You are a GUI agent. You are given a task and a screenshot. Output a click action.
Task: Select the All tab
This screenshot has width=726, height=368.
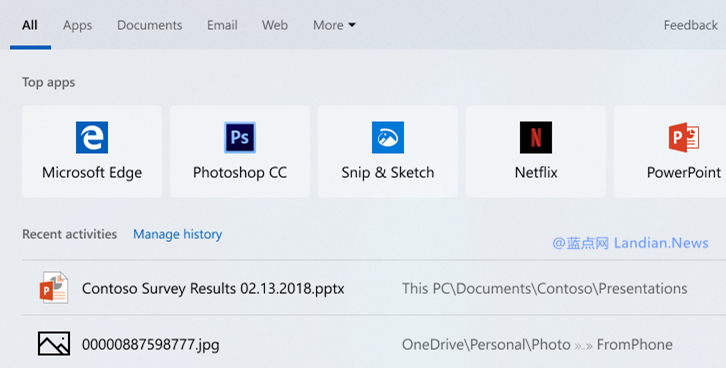[x=30, y=25]
